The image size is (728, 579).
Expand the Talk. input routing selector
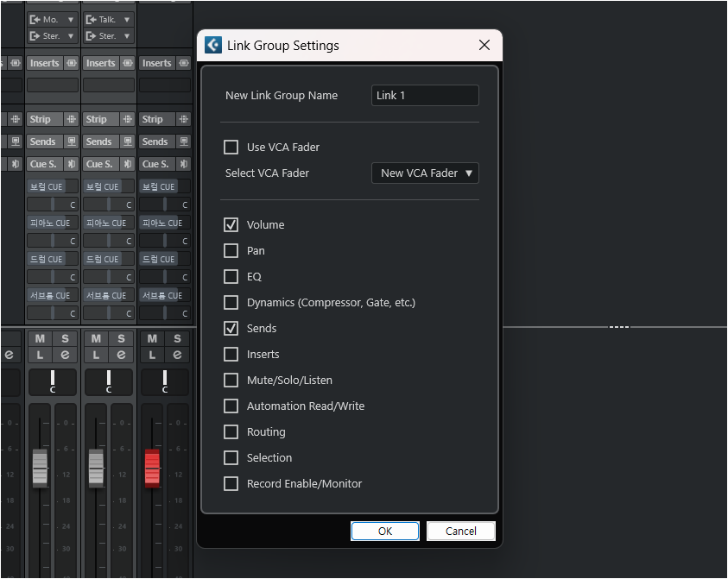click(x=108, y=19)
